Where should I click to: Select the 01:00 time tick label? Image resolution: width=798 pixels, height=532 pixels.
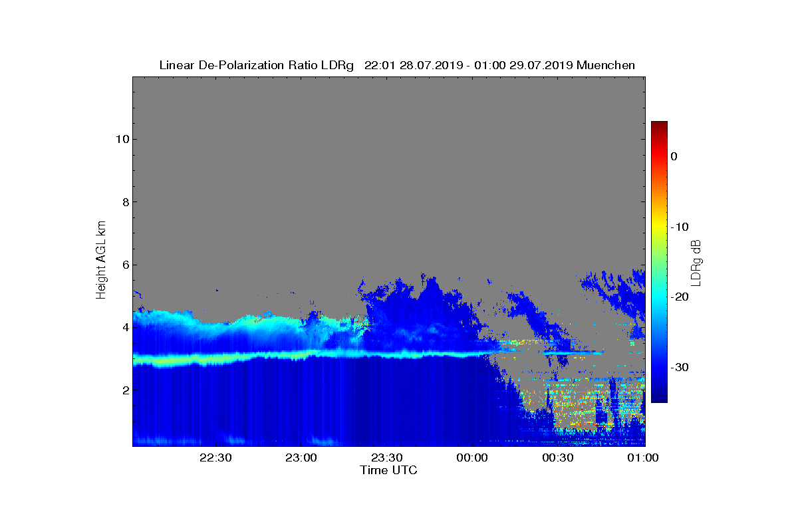(x=644, y=458)
